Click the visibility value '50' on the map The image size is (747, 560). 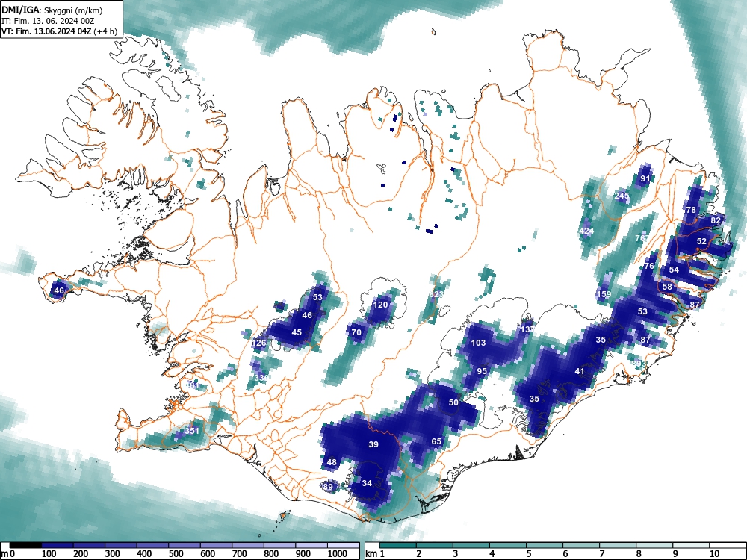(453, 402)
